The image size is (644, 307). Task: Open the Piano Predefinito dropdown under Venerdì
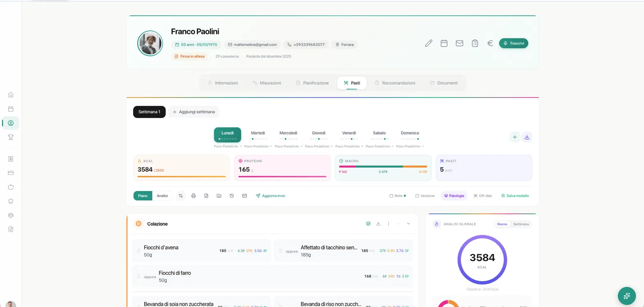349,147
